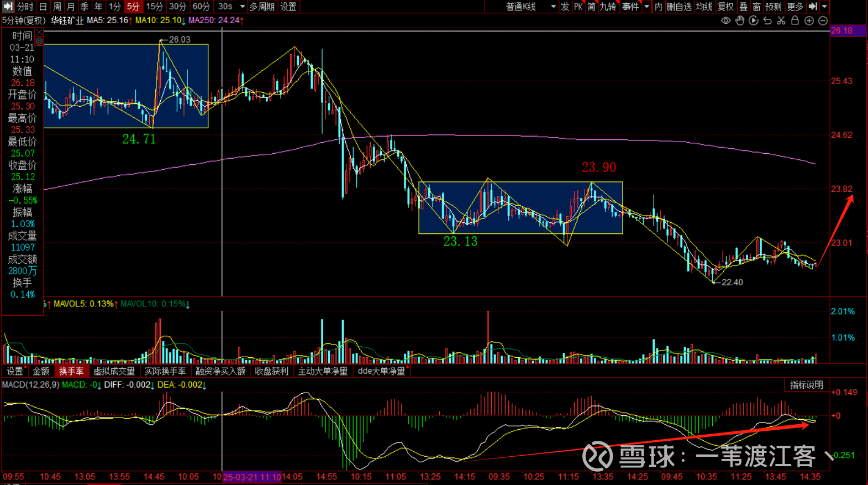Click the PK compare button
This screenshot has height=485, width=868.
[578, 7]
